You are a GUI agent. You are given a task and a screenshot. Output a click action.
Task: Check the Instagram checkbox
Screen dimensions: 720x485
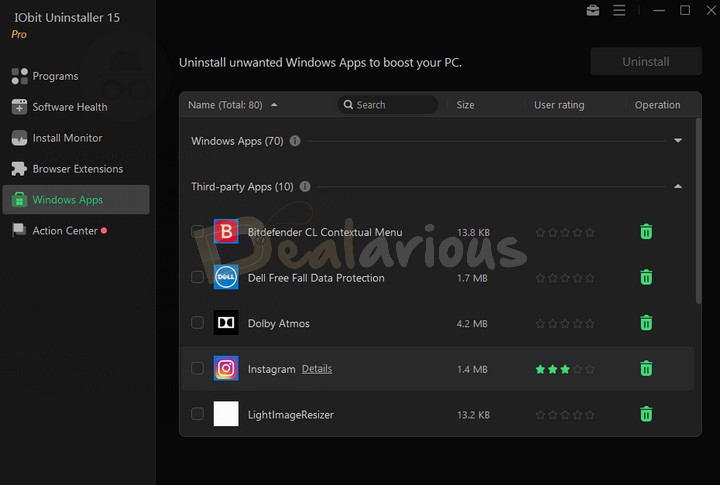coord(197,368)
